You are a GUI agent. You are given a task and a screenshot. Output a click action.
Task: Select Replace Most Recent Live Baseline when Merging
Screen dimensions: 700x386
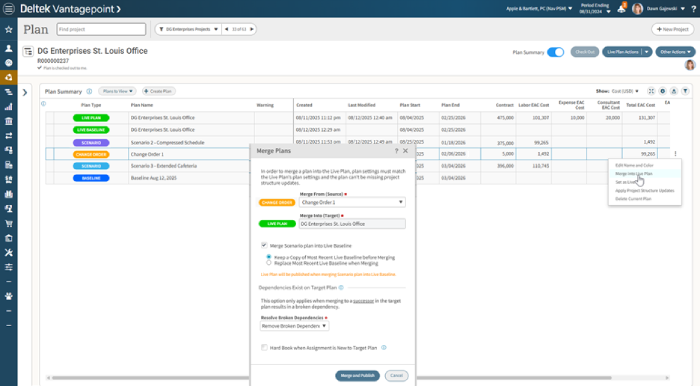click(269, 263)
